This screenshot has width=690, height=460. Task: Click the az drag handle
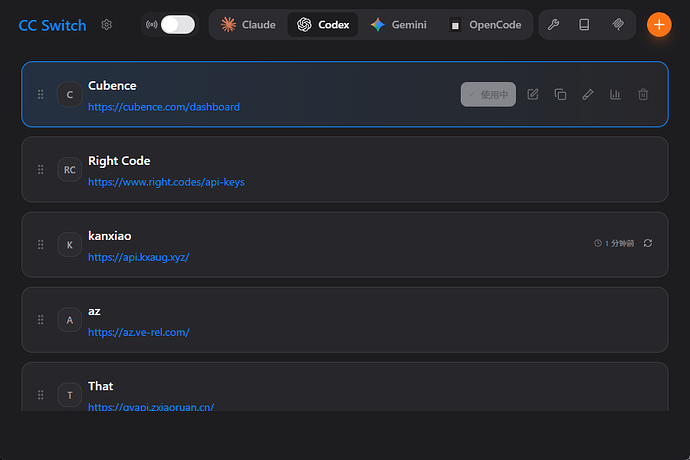(x=40, y=320)
